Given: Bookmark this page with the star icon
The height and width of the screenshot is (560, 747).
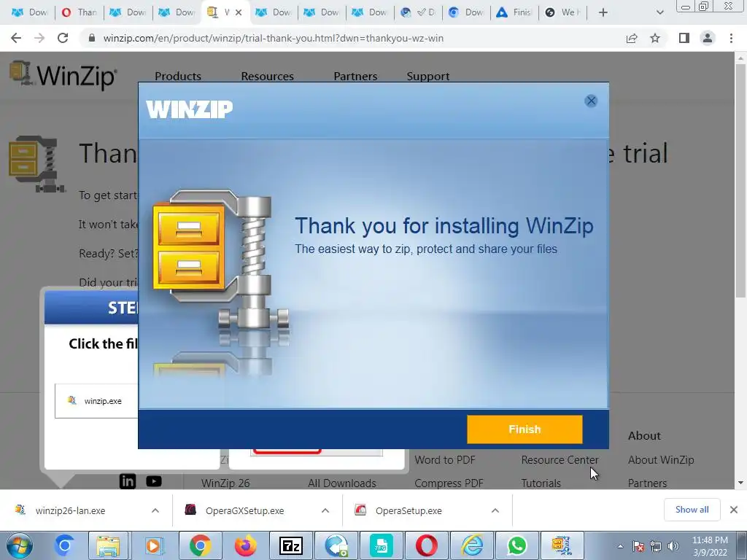Looking at the screenshot, I should point(655,38).
